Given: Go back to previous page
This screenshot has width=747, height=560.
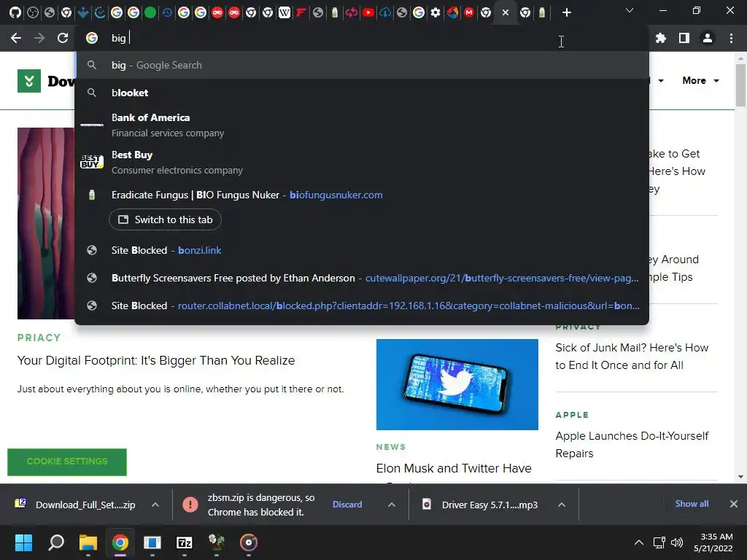Looking at the screenshot, I should (x=16, y=38).
